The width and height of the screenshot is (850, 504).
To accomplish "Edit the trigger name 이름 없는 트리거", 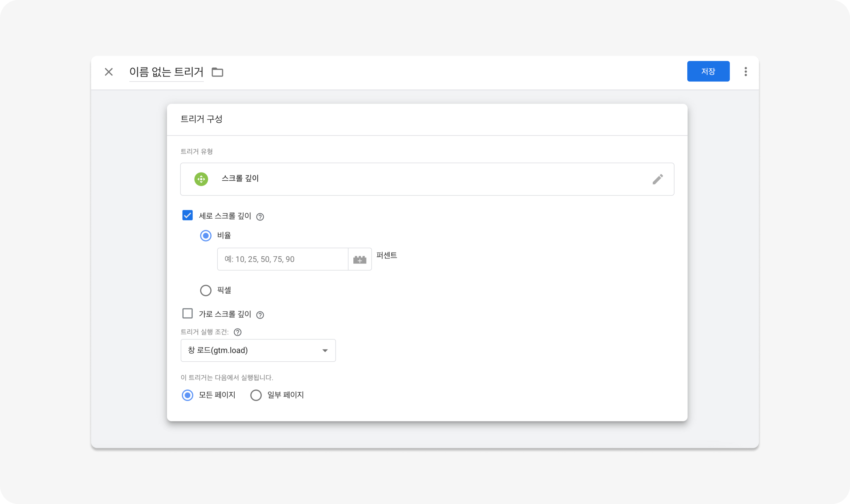I will tap(166, 72).
